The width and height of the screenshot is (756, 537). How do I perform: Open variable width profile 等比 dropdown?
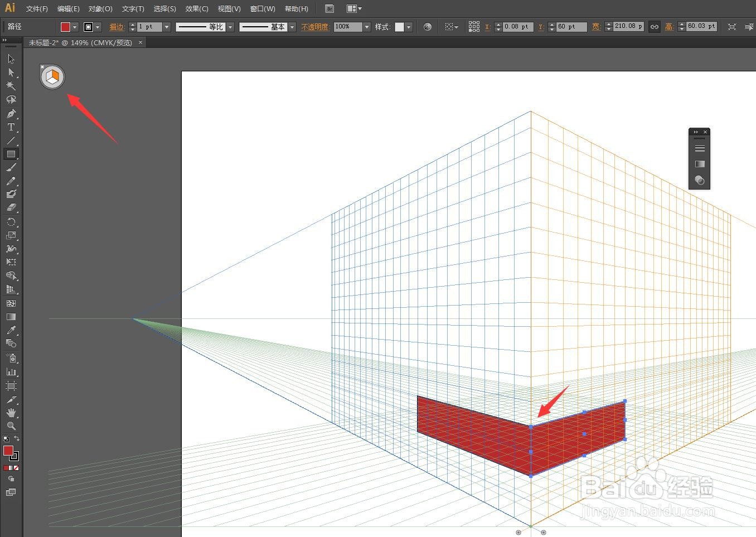coord(230,27)
